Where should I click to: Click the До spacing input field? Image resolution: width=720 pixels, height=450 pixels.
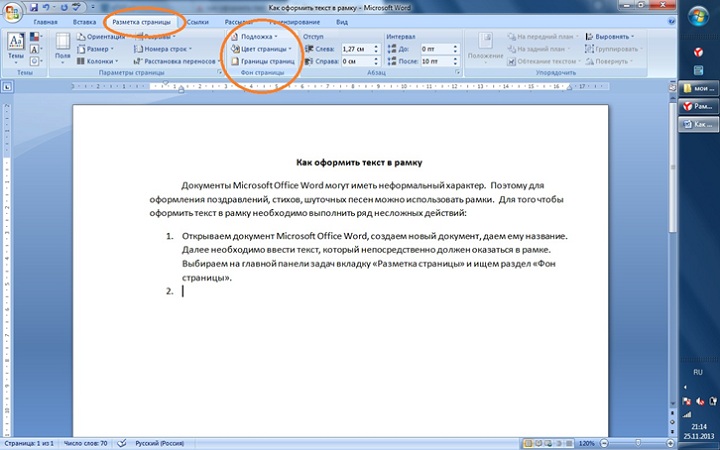(x=436, y=49)
